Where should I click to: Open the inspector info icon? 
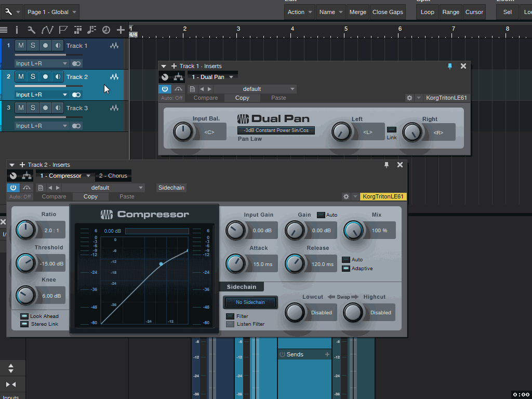click(17, 30)
